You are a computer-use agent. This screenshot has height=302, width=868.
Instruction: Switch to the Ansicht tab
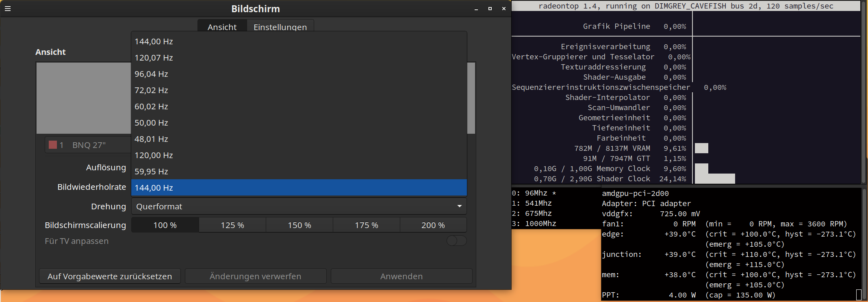222,26
